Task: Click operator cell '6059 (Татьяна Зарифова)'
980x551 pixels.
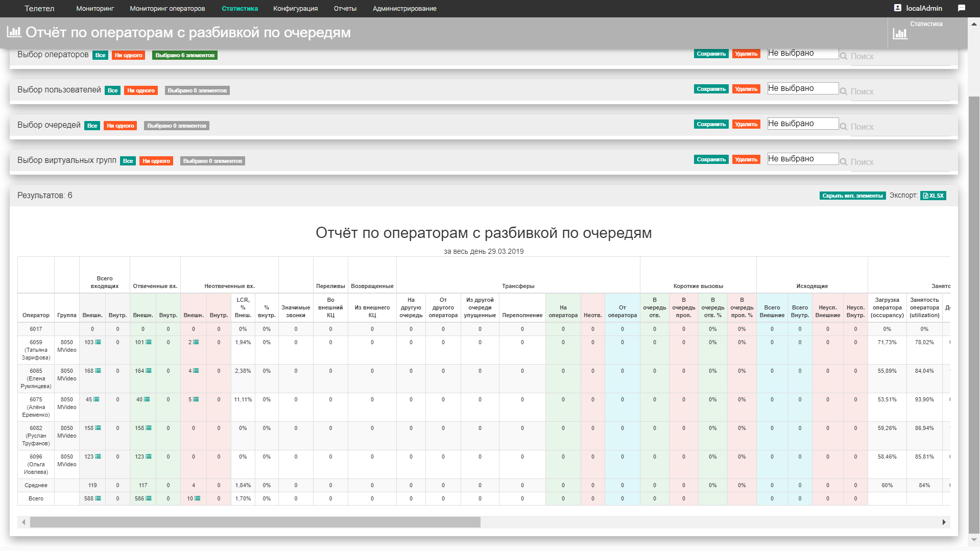Action: [36, 350]
